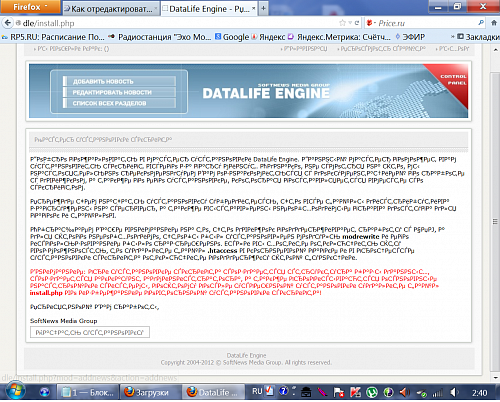This screenshot has width=500, height=402.
Task: Reload the page with the refresh icon
Action: click(357, 23)
